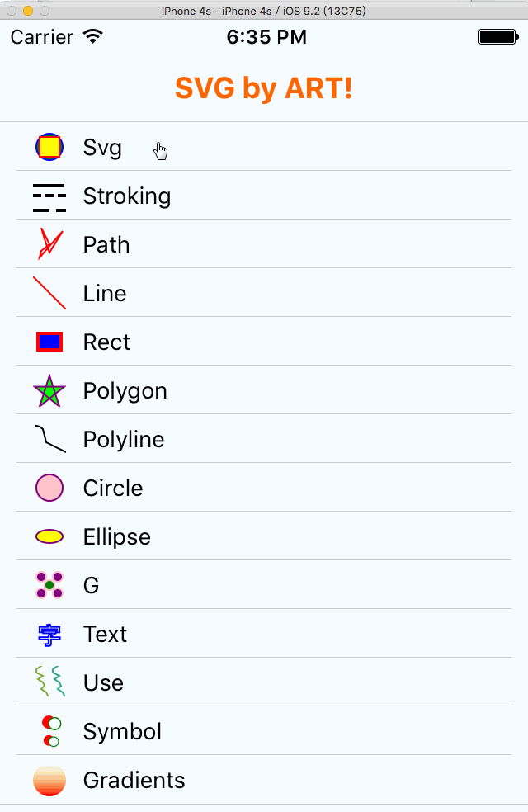This screenshot has width=528, height=812.
Task: Tap the Use list item label
Action: (103, 682)
